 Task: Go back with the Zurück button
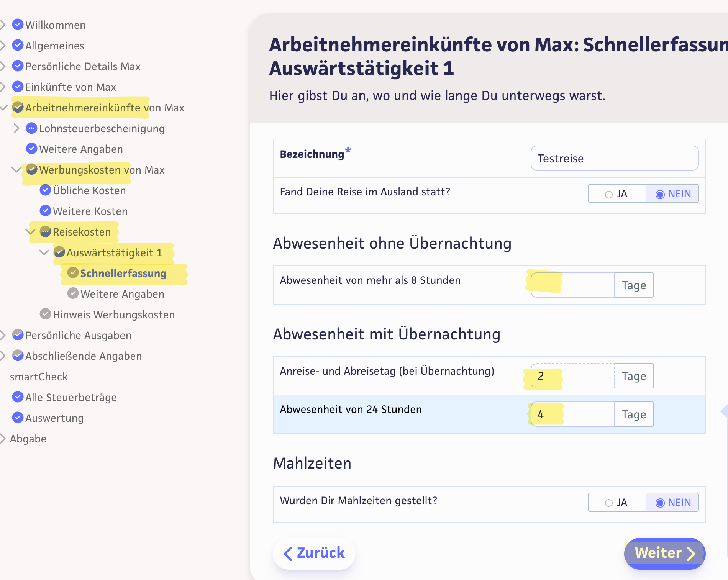point(314,553)
